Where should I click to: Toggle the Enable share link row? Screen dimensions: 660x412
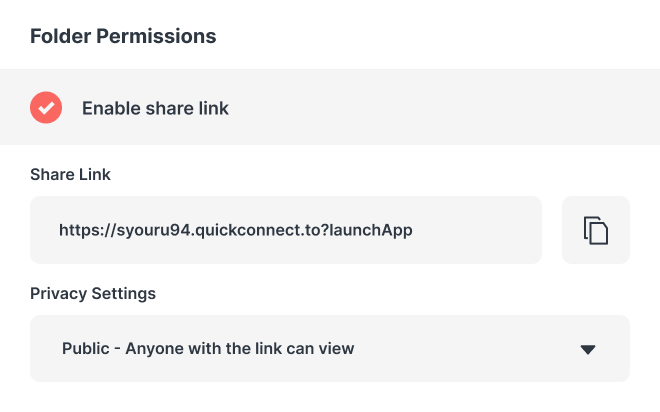coord(330,108)
